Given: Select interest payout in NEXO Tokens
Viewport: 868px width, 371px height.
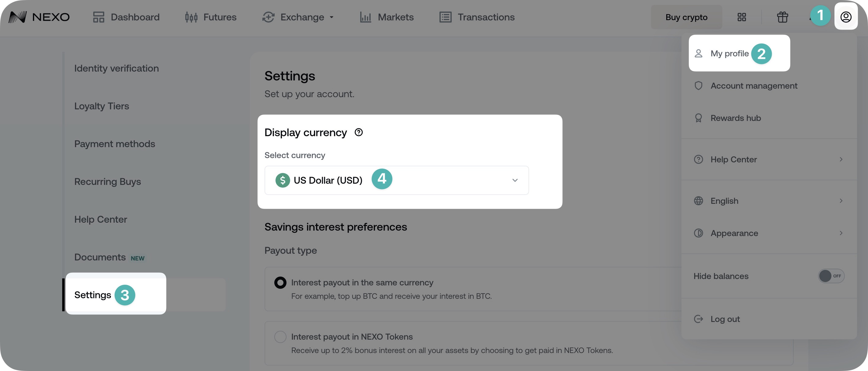Looking at the screenshot, I should coord(280,337).
